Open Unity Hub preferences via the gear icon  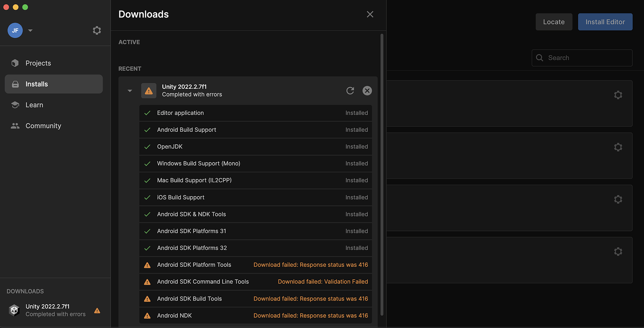(97, 30)
